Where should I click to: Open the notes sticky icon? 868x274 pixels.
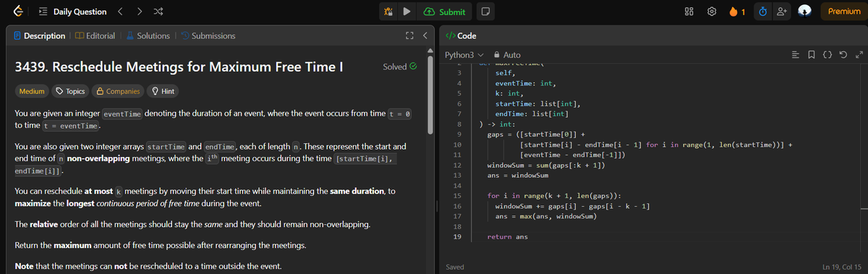pos(486,12)
